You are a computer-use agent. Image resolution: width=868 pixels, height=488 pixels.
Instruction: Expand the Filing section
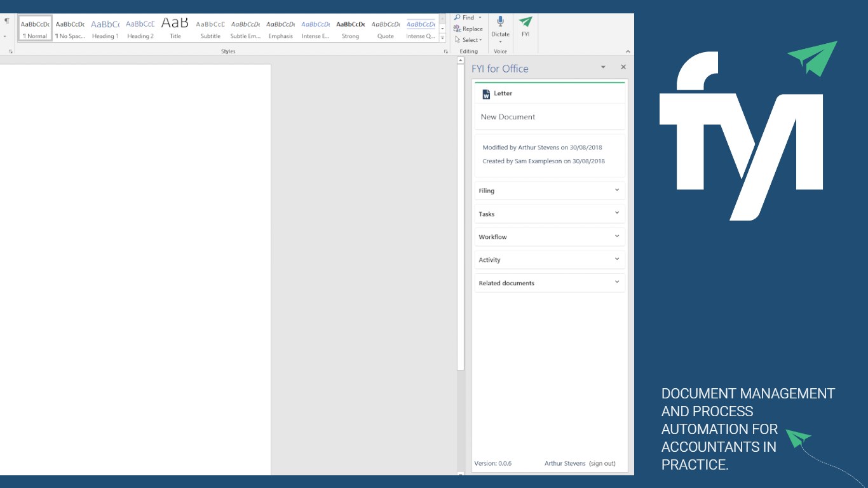pyautogui.click(x=550, y=191)
